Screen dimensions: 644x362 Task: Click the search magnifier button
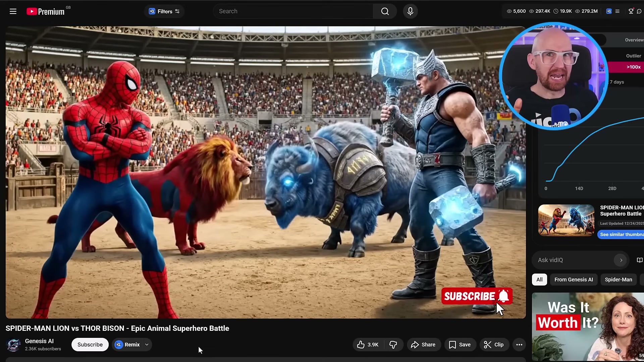[385, 11]
